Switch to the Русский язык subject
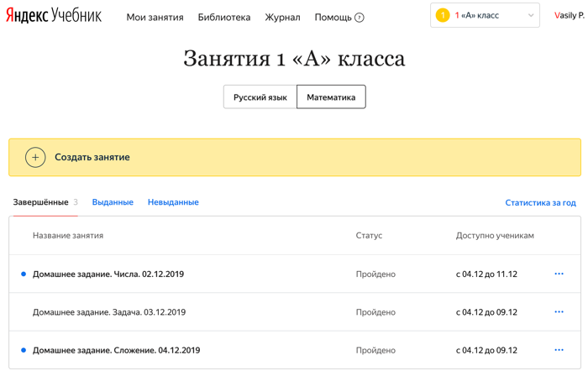The image size is (588, 376). point(260,97)
